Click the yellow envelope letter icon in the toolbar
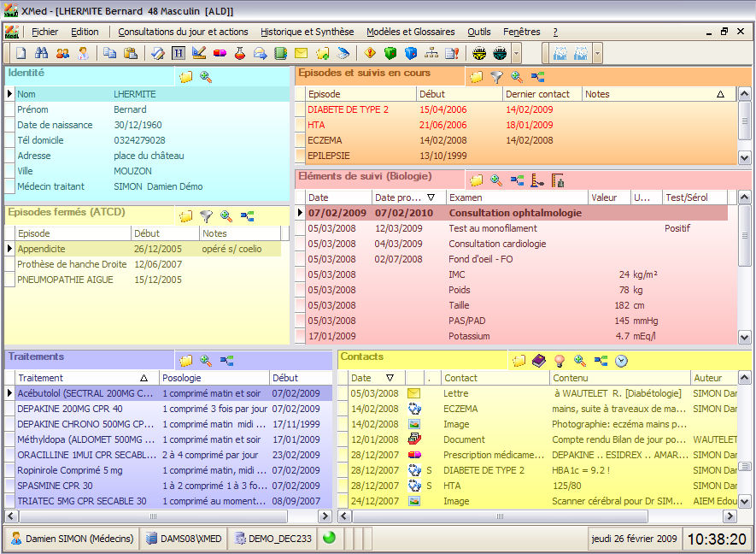 301,53
